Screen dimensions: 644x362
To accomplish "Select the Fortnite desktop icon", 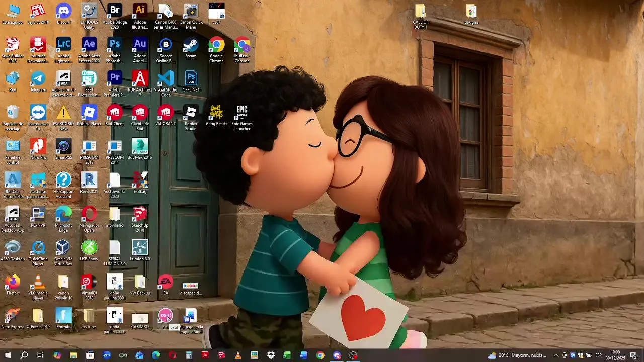I will [63, 318].
